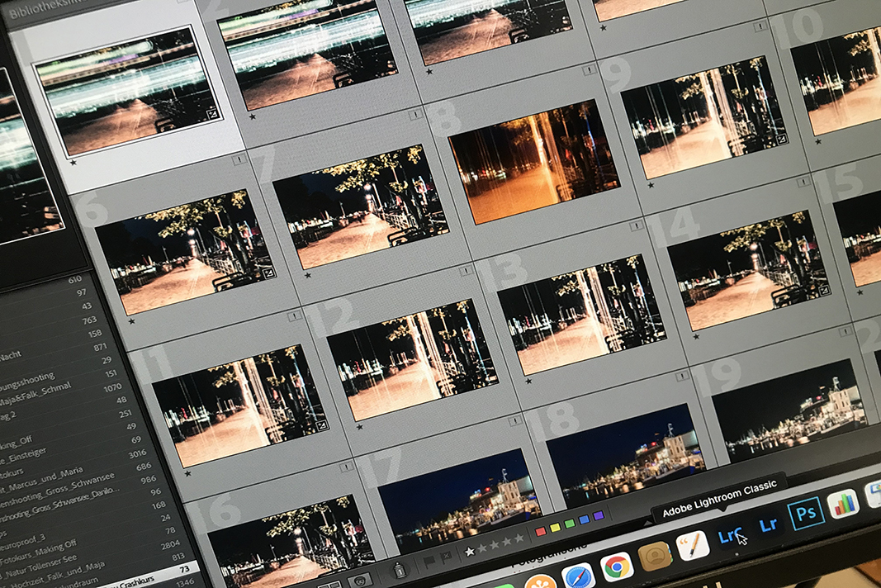Set rating to one star in toolbar
The width and height of the screenshot is (881, 588).
470,552
